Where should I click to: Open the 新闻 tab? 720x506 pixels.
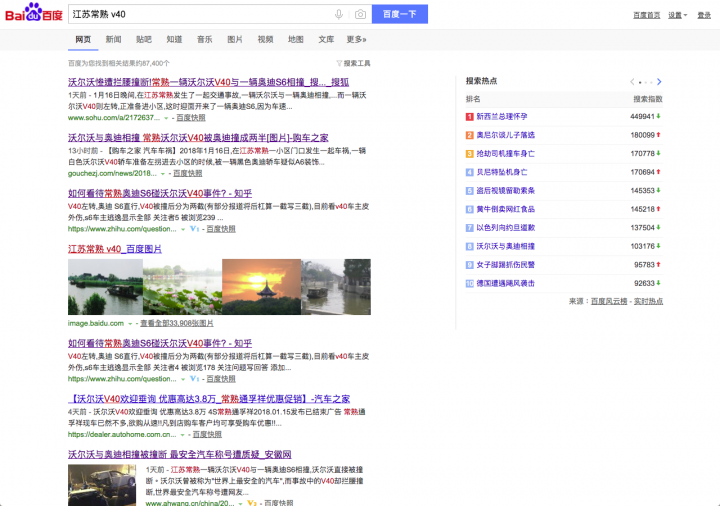pyautogui.click(x=113, y=39)
